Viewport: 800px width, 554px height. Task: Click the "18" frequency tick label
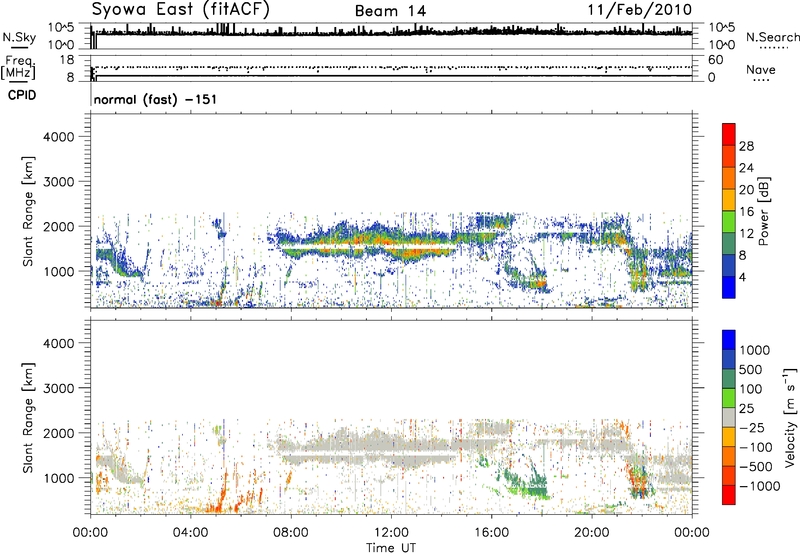[x=67, y=60]
